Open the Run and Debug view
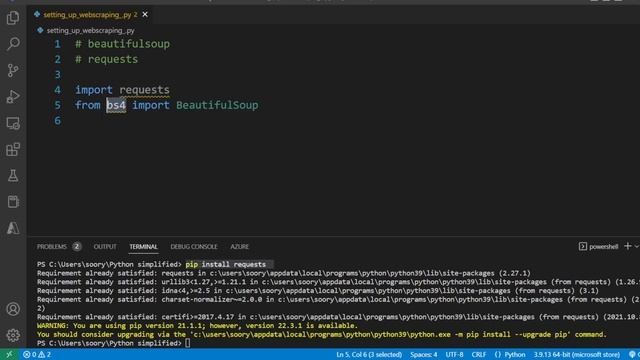Viewport: 640px width, 360px height. 13,97
